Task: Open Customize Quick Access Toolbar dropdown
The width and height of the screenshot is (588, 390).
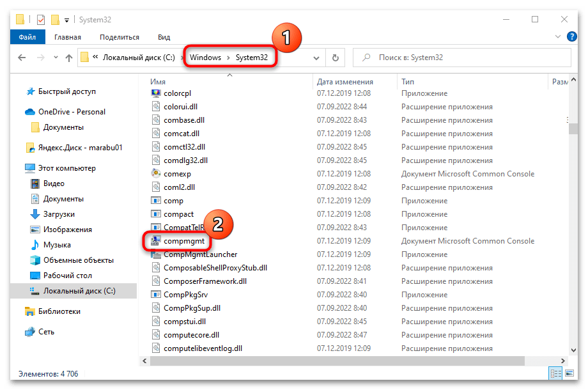Action: click(x=67, y=20)
